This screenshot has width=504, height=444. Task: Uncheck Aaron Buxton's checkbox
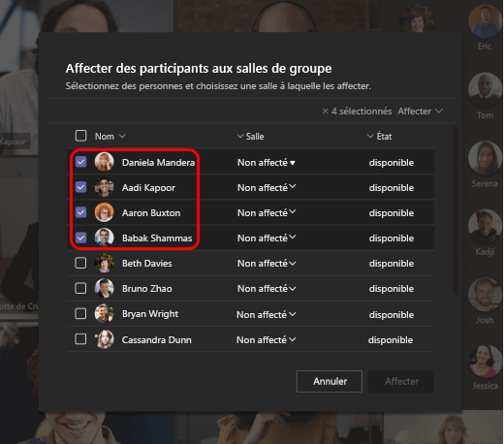pos(80,212)
